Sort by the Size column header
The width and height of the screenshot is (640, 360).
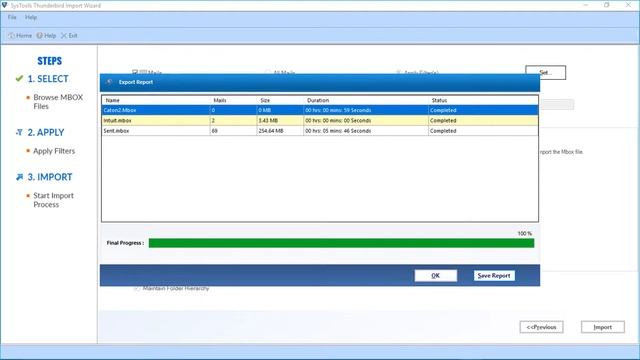click(265, 100)
